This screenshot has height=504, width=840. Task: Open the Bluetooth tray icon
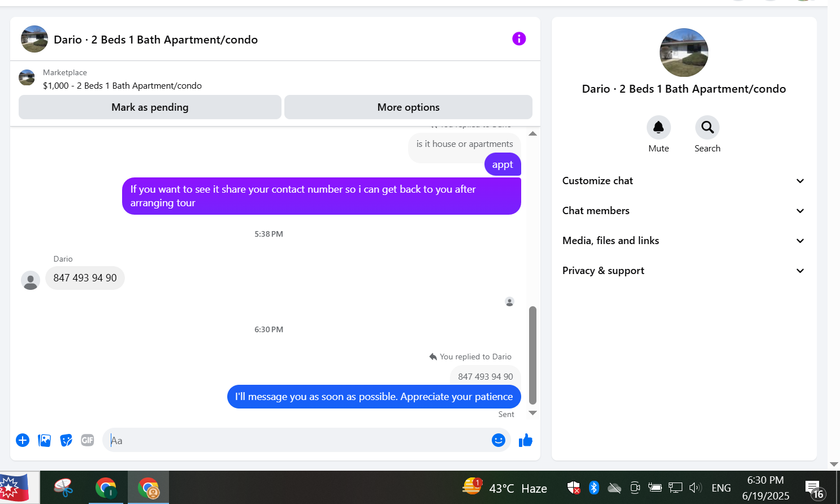(594, 488)
